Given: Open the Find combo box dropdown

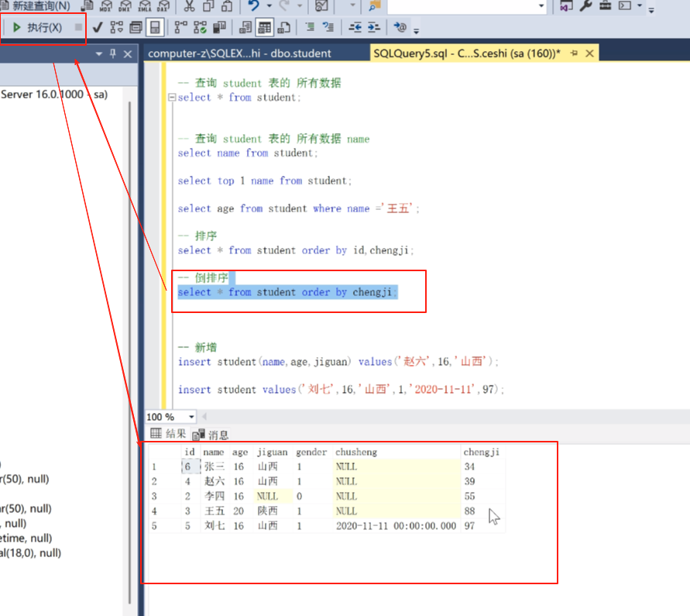Looking at the screenshot, I should point(541,5).
